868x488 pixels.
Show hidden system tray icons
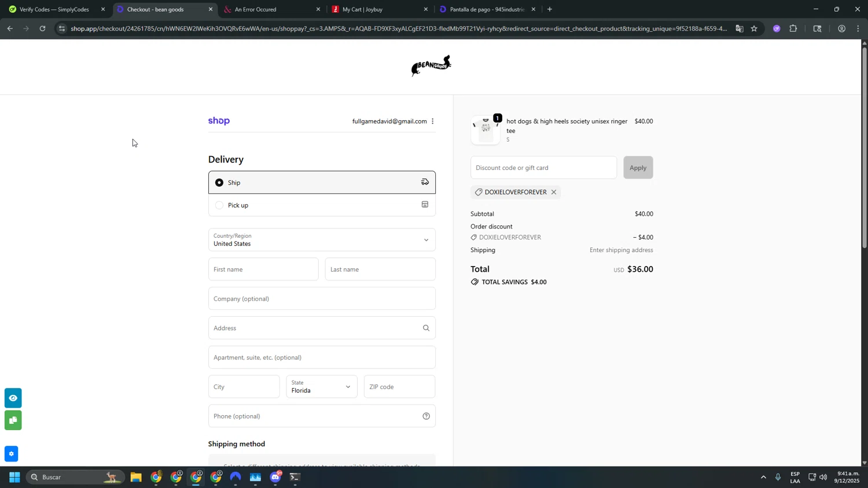pyautogui.click(x=763, y=477)
